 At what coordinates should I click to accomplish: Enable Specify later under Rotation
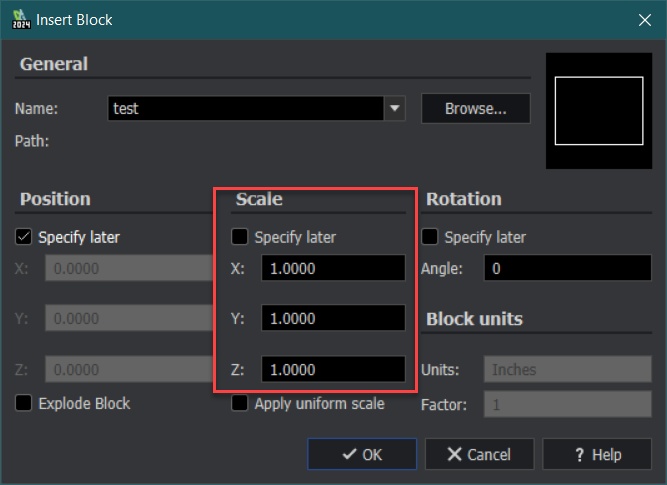(430, 237)
